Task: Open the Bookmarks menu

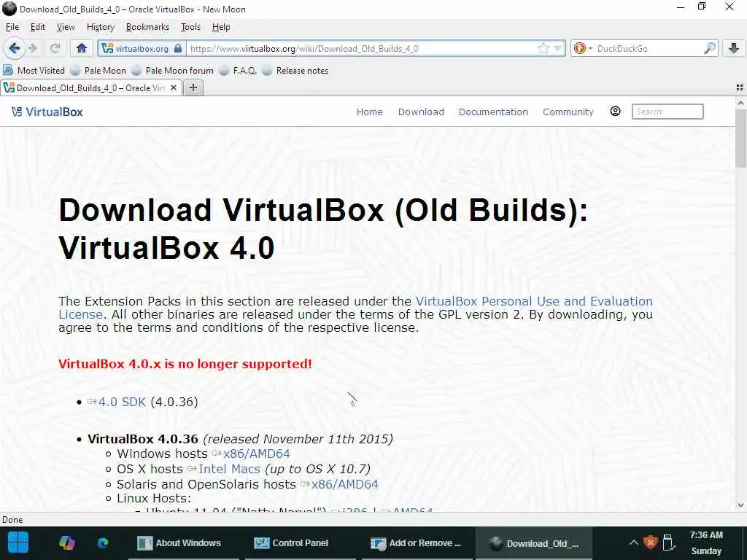Action: (147, 27)
